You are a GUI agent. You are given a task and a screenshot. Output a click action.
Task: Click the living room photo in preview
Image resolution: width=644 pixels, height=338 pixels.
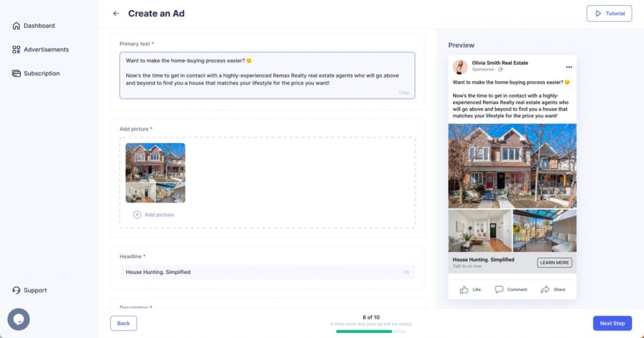[480, 230]
